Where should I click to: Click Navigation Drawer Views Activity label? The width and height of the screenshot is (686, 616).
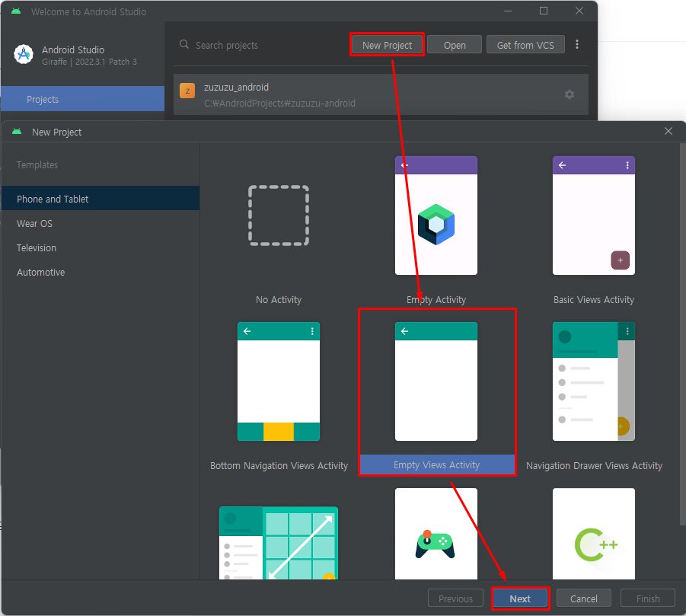coord(594,465)
